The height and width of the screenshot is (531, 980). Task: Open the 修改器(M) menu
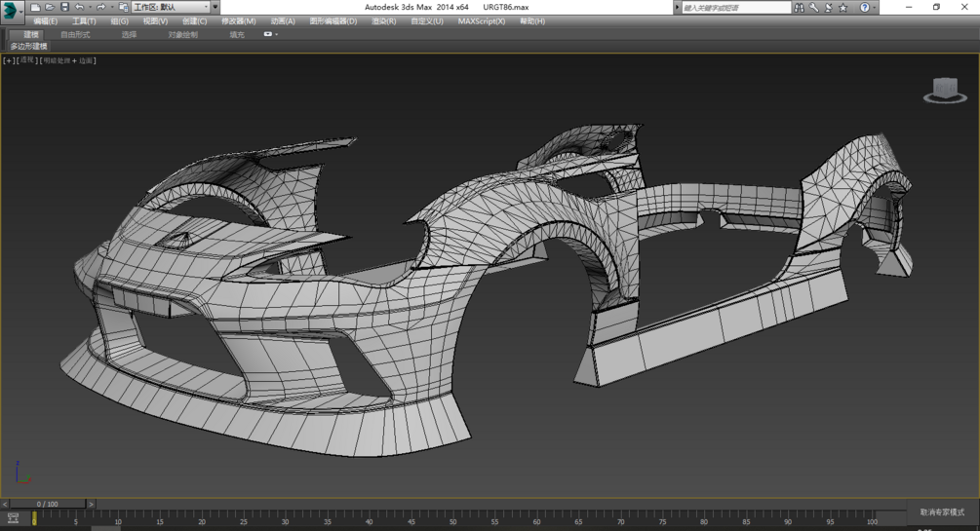pyautogui.click(x=238, y=20)
